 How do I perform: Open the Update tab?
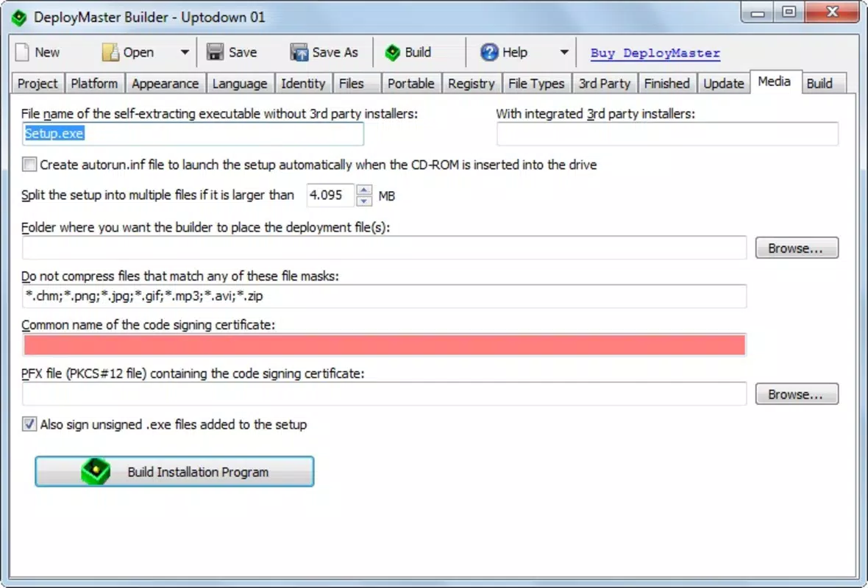coord(724,84)
